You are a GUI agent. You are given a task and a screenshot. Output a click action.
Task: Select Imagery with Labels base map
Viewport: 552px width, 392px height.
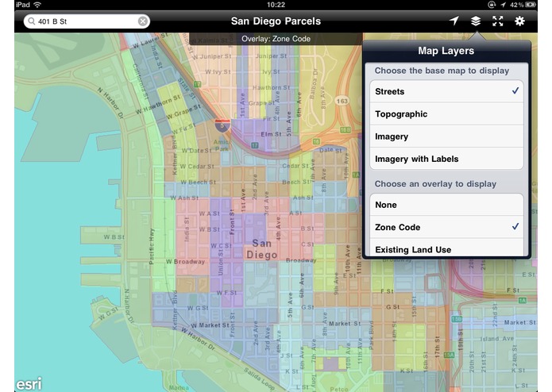tap(446, 159)
